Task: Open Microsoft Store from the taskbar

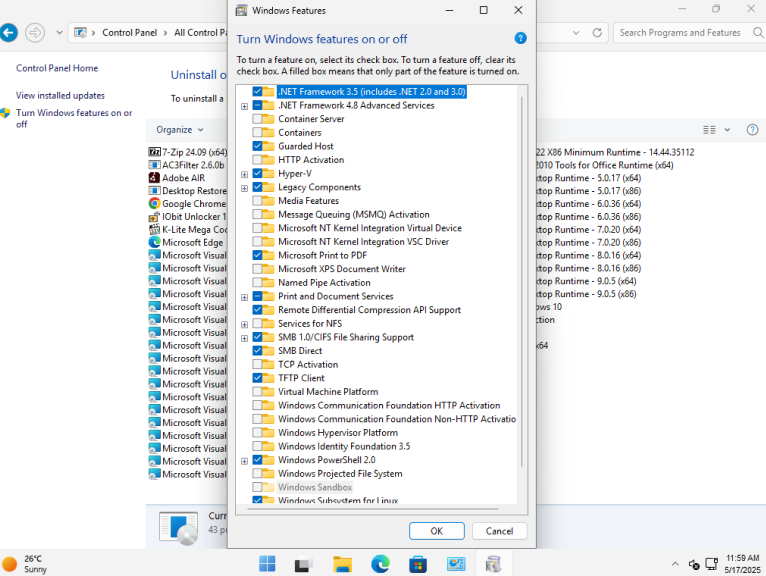Action: click(418, 564)
